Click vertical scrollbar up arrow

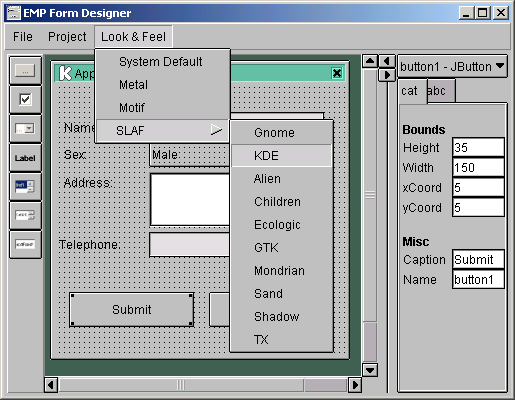click(x=370, y=61)
